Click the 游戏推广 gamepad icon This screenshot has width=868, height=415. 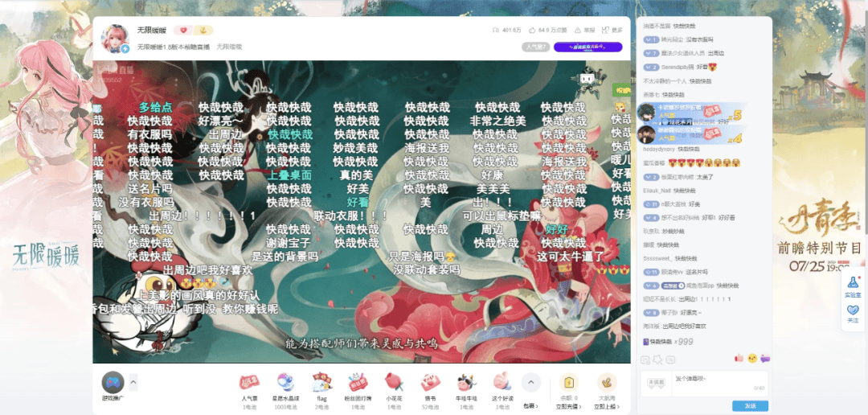click(113, 382)
